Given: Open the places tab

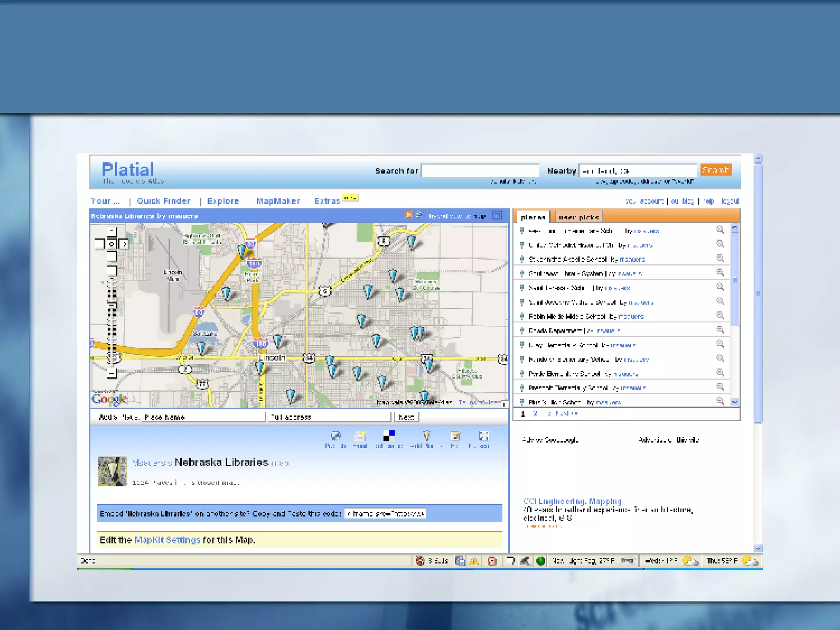Looking at the screenshot, I should click(x=532, y=217).
